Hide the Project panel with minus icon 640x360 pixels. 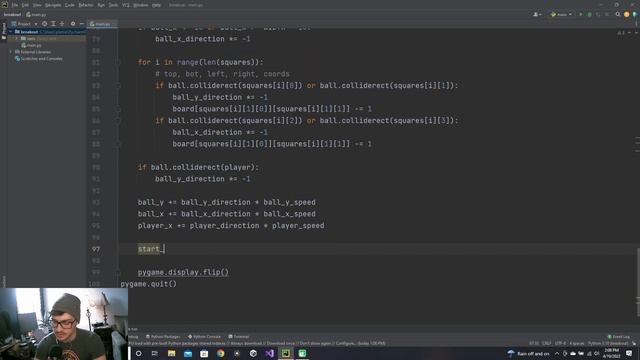tap(82, 24)
